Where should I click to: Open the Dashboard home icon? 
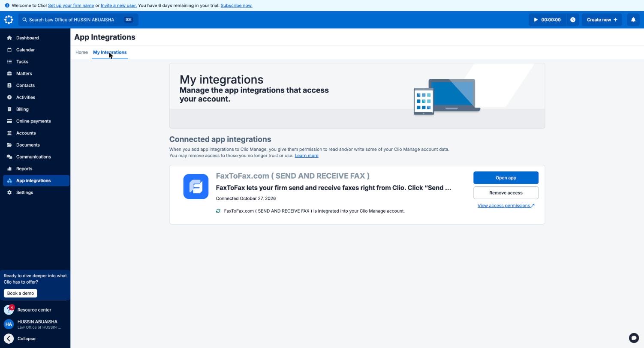click(9, 38)
